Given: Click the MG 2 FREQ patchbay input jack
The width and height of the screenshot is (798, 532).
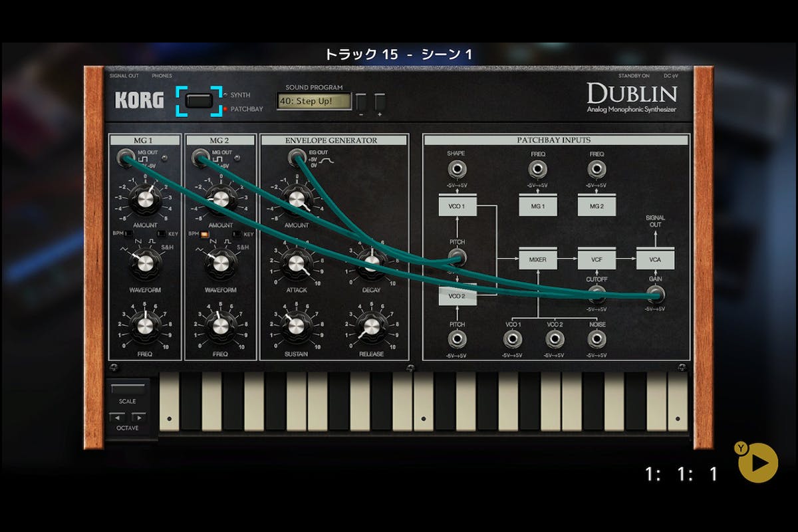Looking at the screenshot, I should [597, 170].
